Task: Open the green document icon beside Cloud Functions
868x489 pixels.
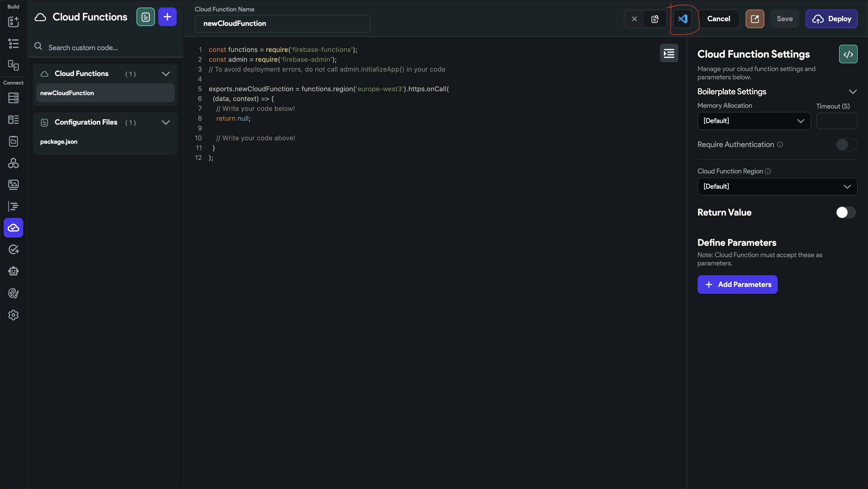Action: point(145,17)
